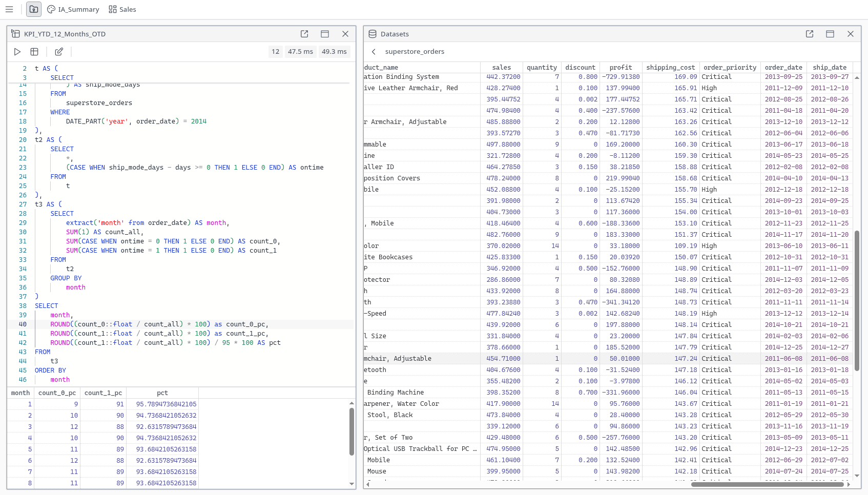Select the folder icon in the top toolbar
The image size is (868, 495).
[x=33, y=9]
